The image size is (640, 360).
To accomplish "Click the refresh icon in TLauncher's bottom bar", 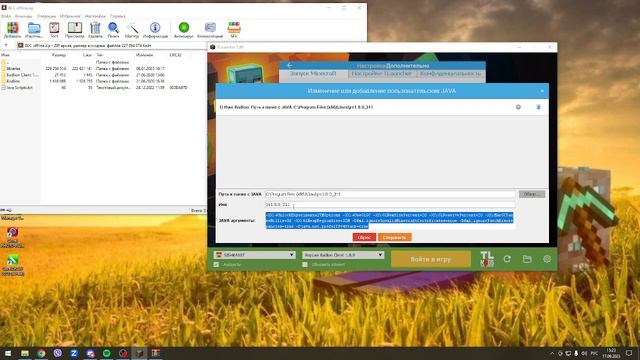I will tap(507, 259).
